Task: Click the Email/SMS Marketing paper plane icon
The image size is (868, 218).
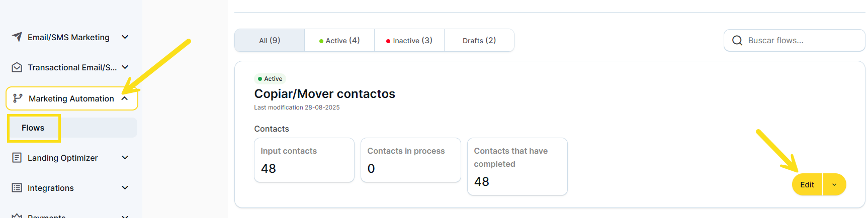Action: [x=17, y=37]
